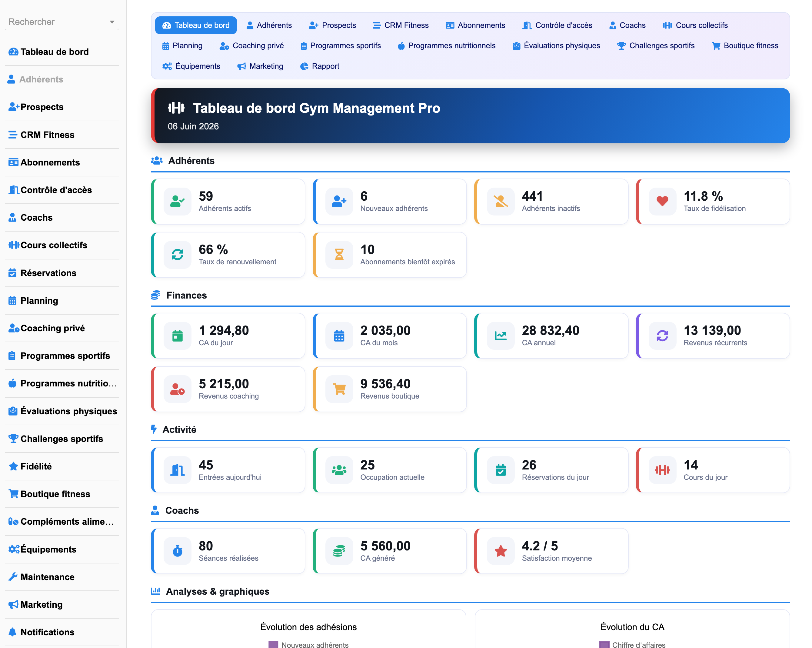Screen dimensions: 812x648
Task: Click the shopping cart icon in Revenus boutique
Action: click(339, 389)
